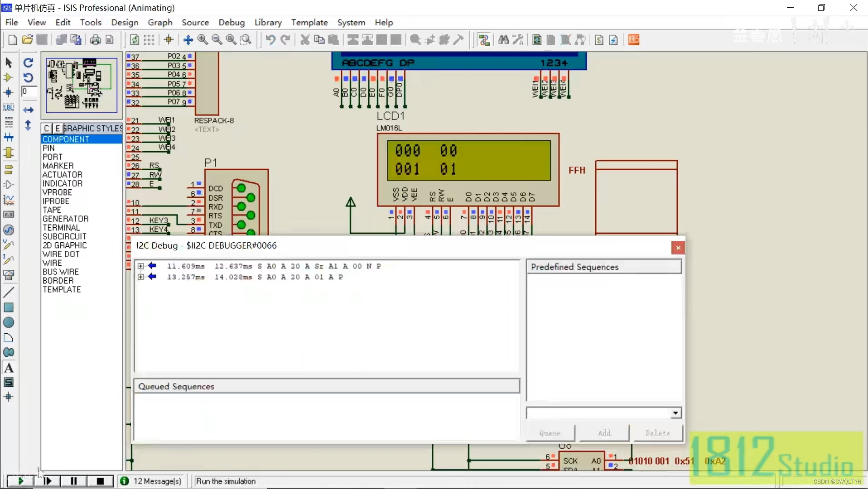Click the rotation angle input field
This screenshot has width=868, height=489.
tap(29, 91)
